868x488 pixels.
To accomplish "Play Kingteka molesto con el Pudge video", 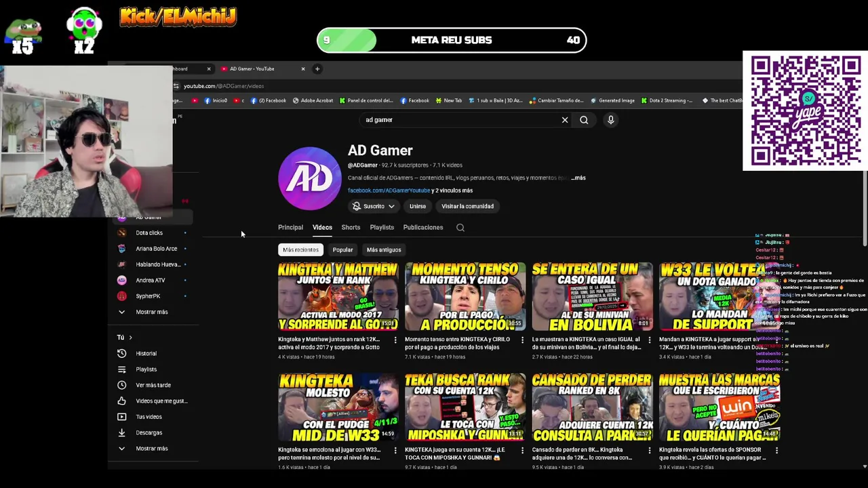I will (x=338, y=407).
